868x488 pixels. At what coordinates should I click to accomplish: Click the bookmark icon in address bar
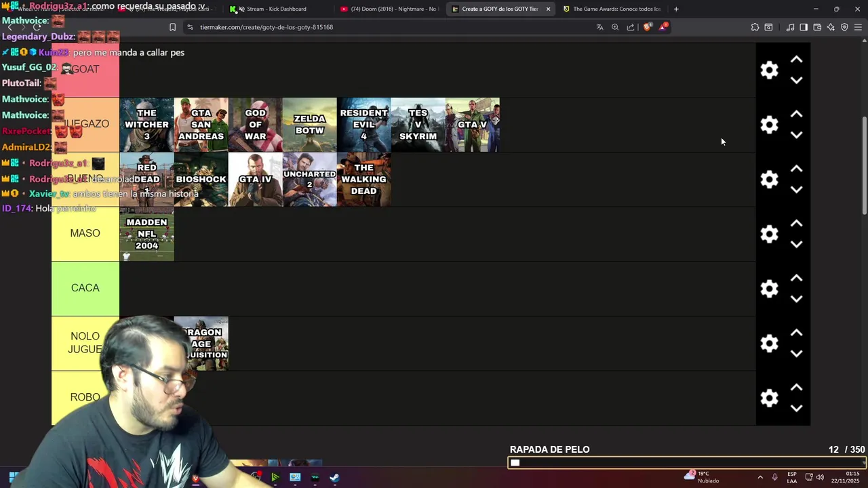click(x=172, y=27)
